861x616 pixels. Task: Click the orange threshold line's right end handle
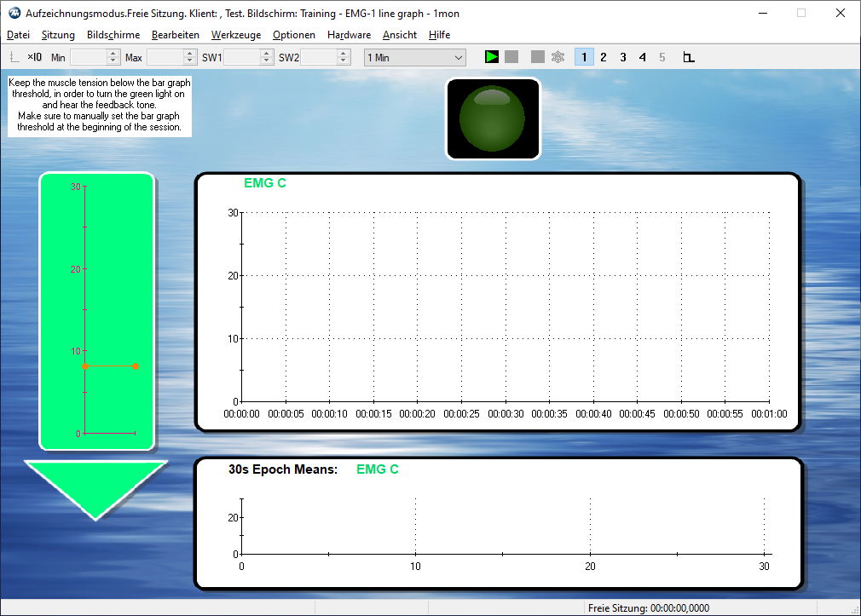pos(136,366)
